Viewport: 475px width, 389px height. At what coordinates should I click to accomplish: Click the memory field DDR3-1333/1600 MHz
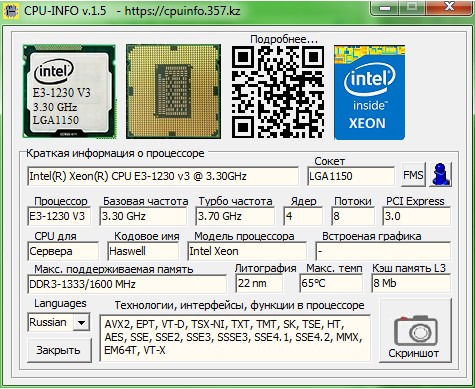127,284
